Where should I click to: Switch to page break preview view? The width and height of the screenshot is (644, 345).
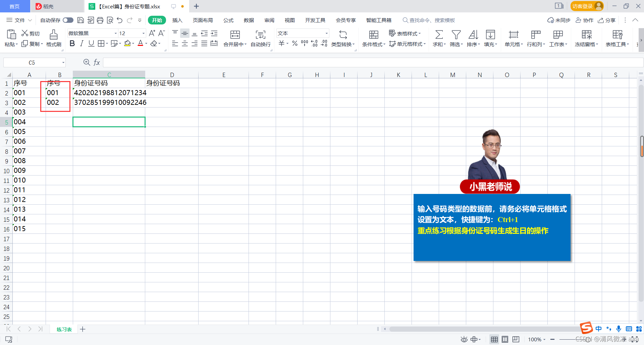[505, 339]
